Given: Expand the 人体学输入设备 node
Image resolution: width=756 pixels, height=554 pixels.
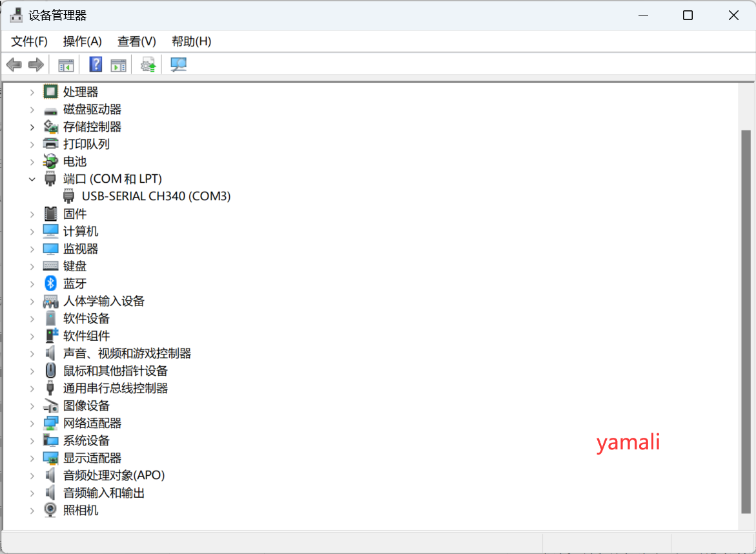Looking at the screenshot, I should 32,302.
